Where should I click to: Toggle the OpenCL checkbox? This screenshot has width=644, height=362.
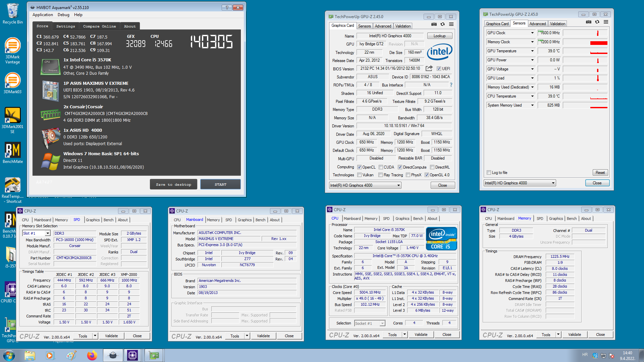point(359,167)
